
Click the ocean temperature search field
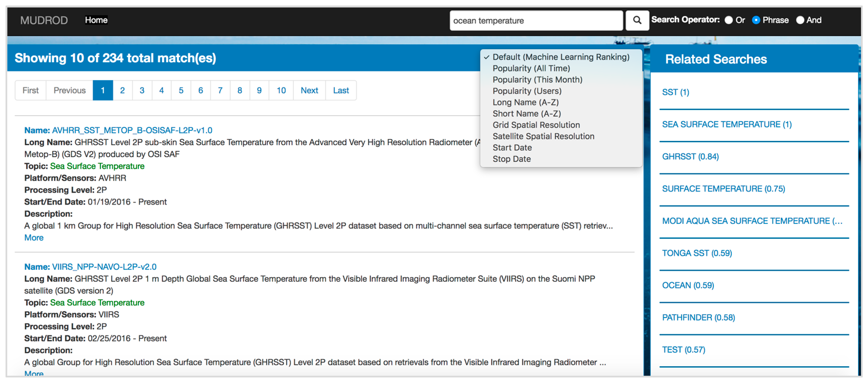[536, 20]
